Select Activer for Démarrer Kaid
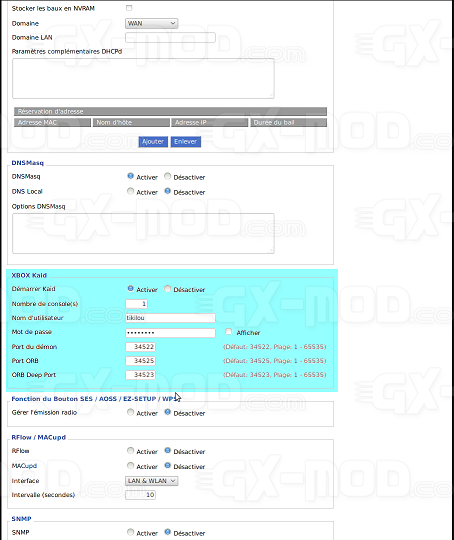The image size is (454, 540). click(130, 289)
